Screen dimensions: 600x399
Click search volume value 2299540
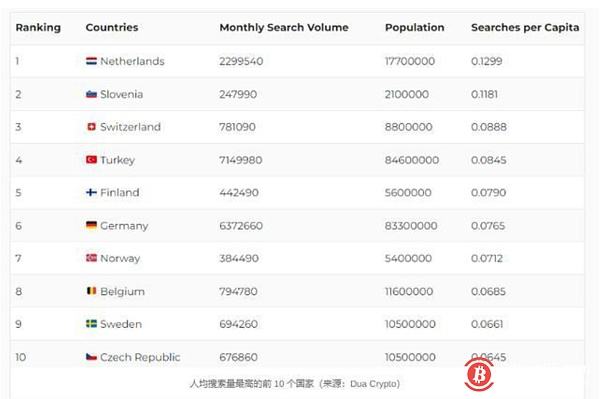click(x=241, y=61)
